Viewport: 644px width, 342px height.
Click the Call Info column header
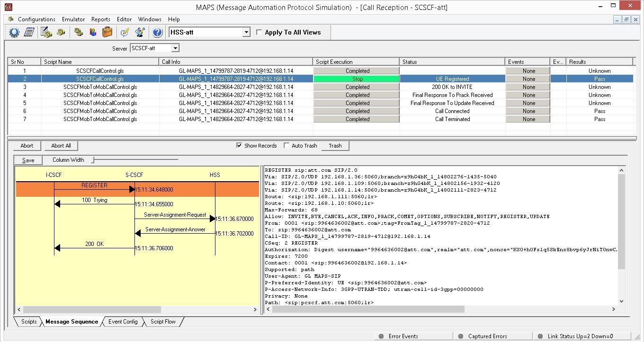pos(236,61)
